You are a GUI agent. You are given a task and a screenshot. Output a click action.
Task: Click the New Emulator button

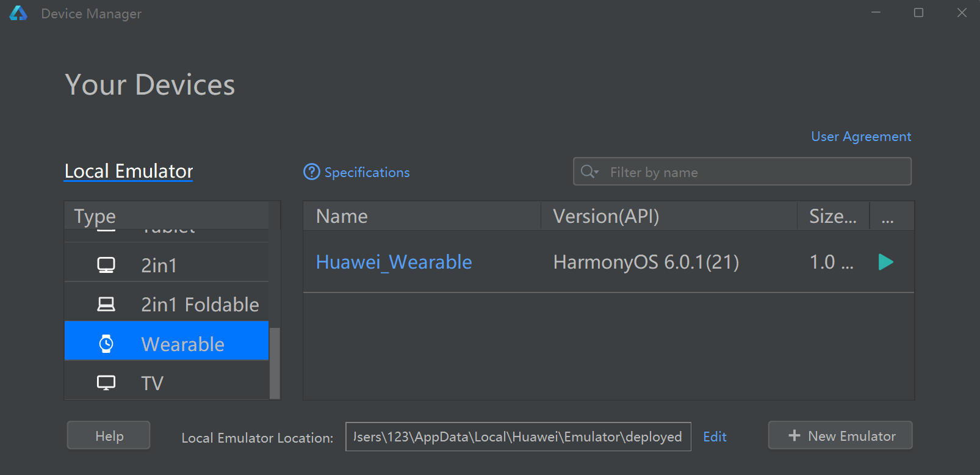point(840,435)
